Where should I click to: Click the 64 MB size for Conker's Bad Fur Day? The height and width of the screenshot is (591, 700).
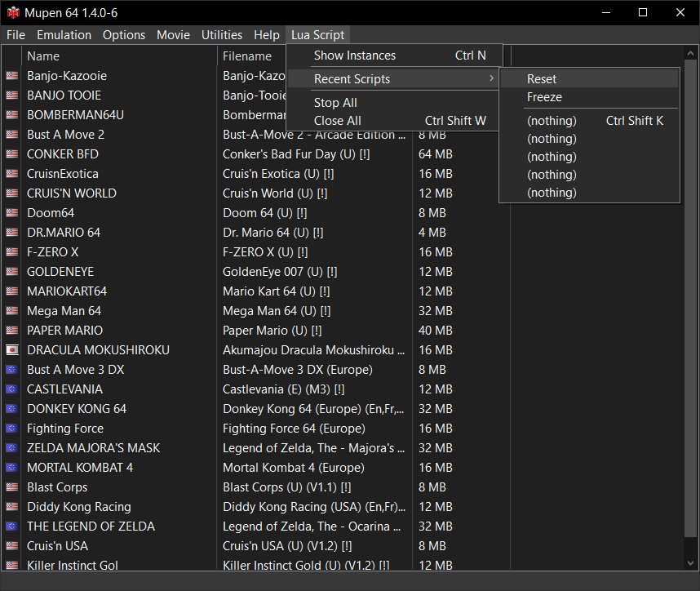point(436,154)
